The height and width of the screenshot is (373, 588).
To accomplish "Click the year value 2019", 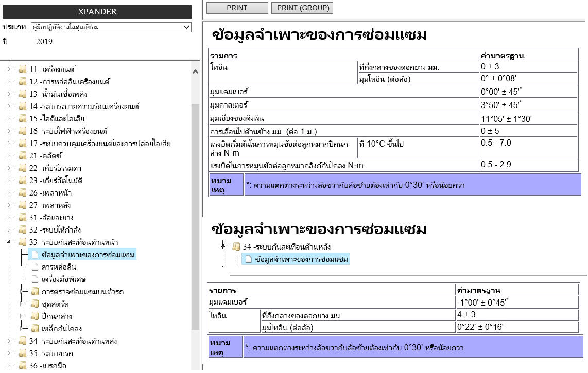I will click(x=44, y=42).
